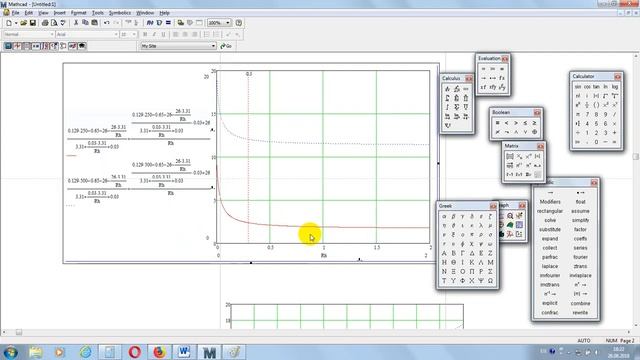The width and height of the screenshot is (640, 360).
Task: Save the worksheet via the floppy icon
Action: 33,23
